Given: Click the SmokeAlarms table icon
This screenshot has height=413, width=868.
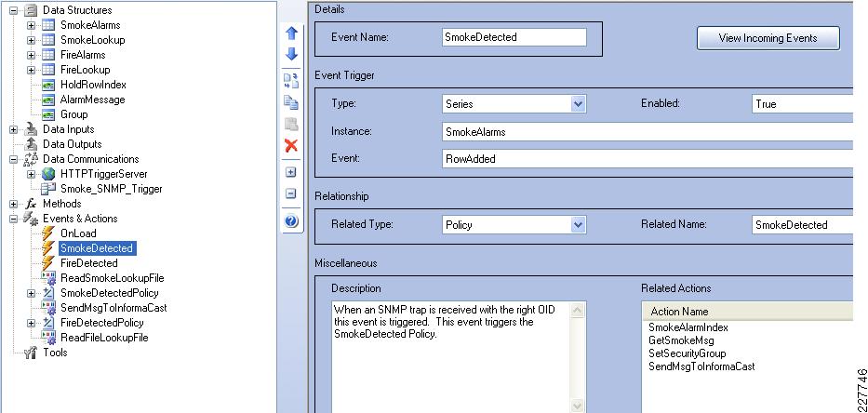Looking at the screenshot, I should [48, 25].
